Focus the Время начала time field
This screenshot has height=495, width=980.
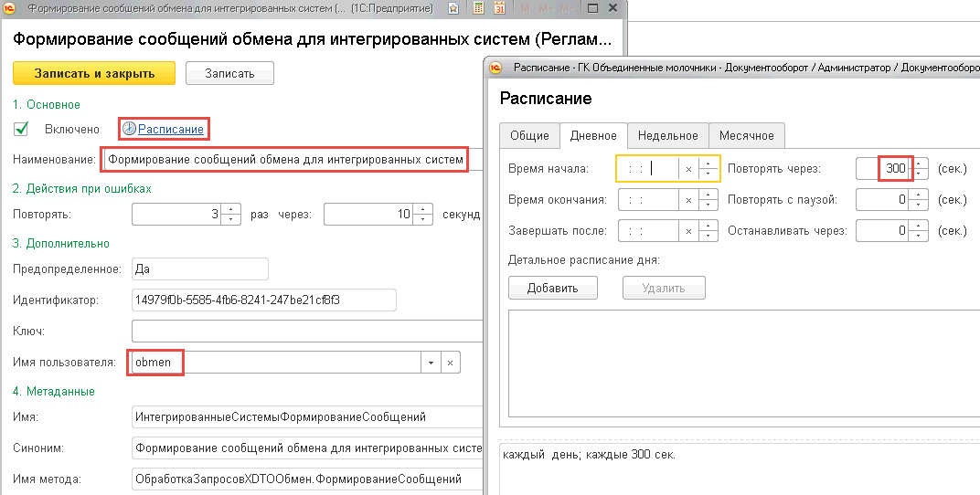coord(649,169)
